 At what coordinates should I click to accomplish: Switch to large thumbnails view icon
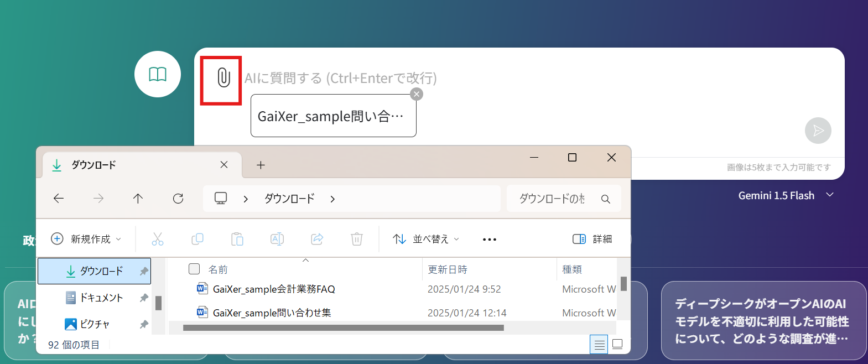[x=618, y=344]
